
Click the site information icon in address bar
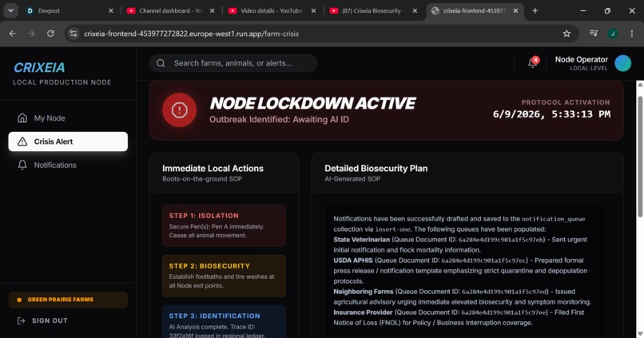(74, 34)
